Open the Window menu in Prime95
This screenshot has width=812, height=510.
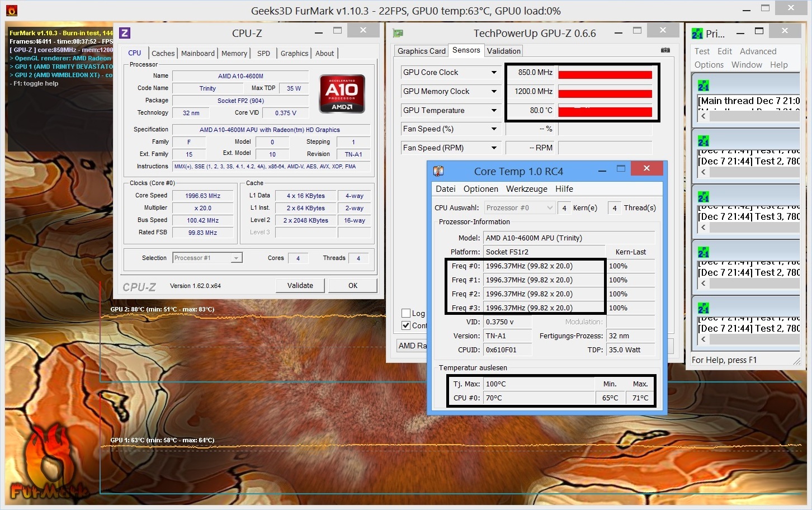pyautogui.click(x=747, y=65)
